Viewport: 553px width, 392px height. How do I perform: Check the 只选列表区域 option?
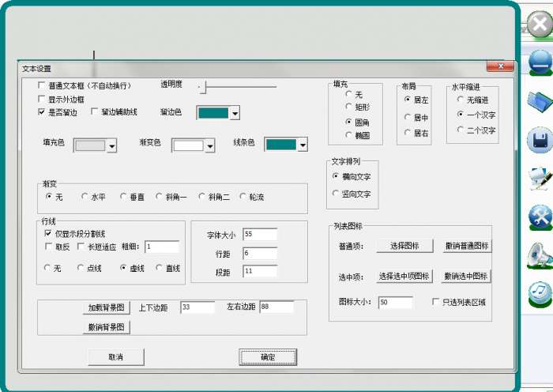pos(435,302)
